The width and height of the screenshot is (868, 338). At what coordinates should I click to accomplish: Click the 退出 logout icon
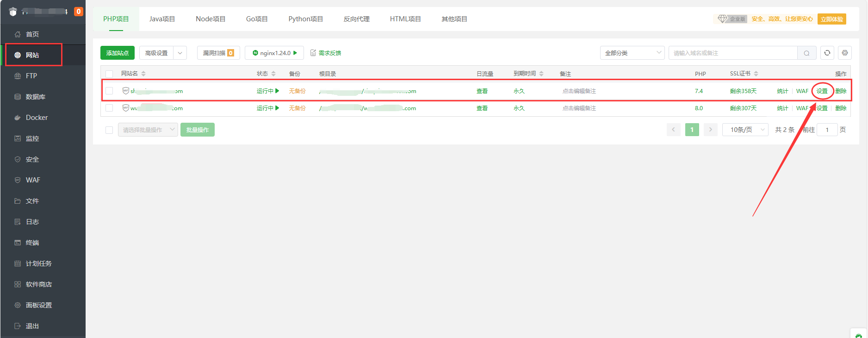tap(18, 326)
